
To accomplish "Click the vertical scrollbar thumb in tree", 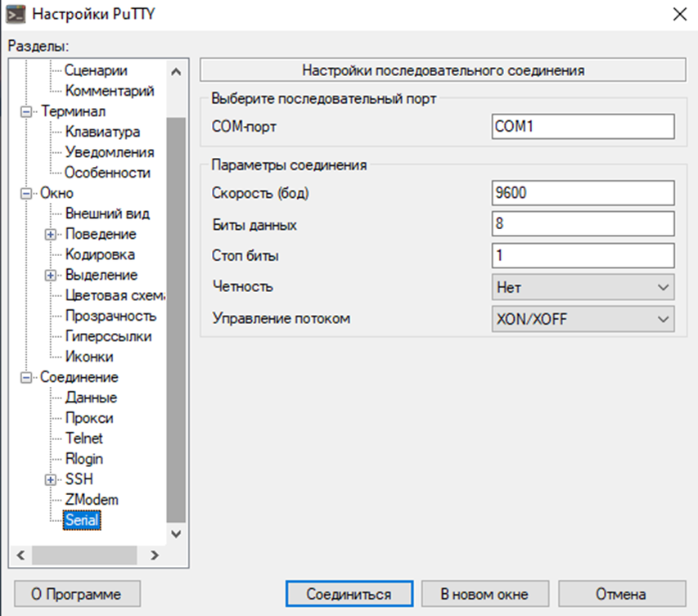I will 176,320.
